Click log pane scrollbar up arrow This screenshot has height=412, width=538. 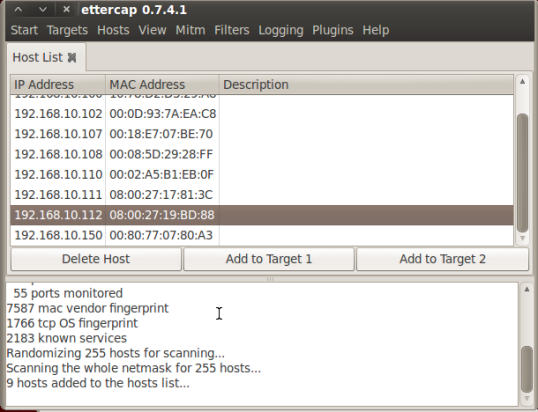tap(526, 290)
